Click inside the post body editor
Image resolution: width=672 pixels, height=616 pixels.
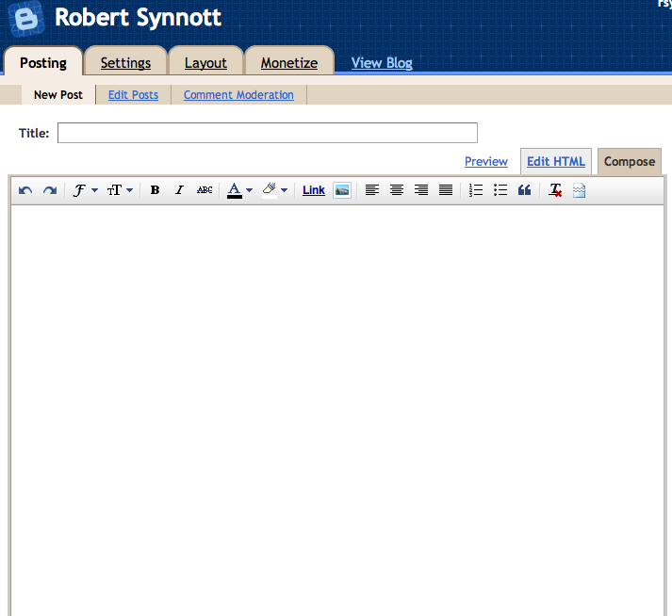click(x=337, y=411)
